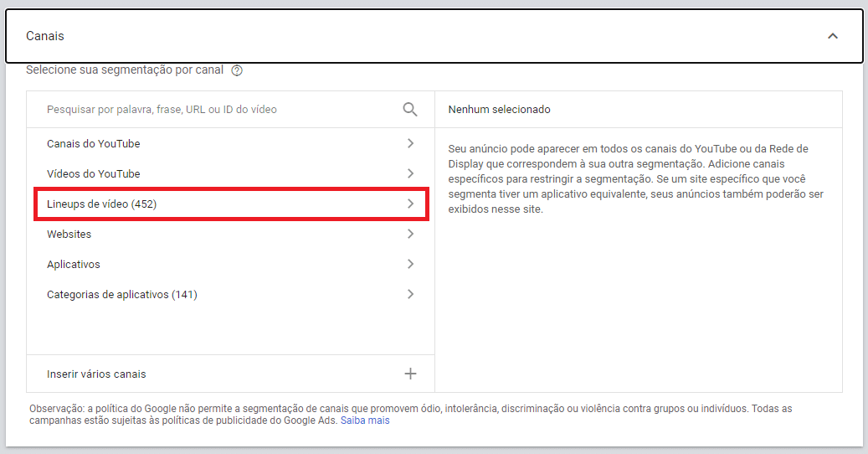This screenshot has width=868, height=454.
Task: Collapse the Canais section with the top chevron
Action: [832, 36]
